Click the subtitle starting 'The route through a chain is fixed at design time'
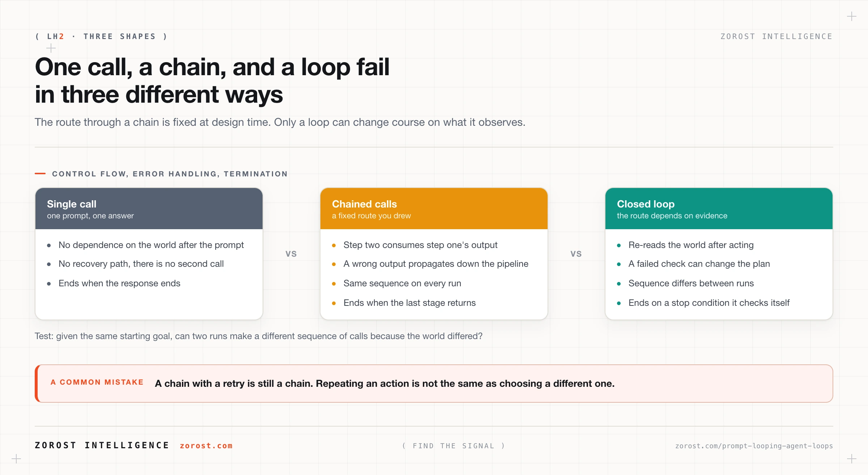Screen dimensions: 868x475 click(x=280, y=122)
